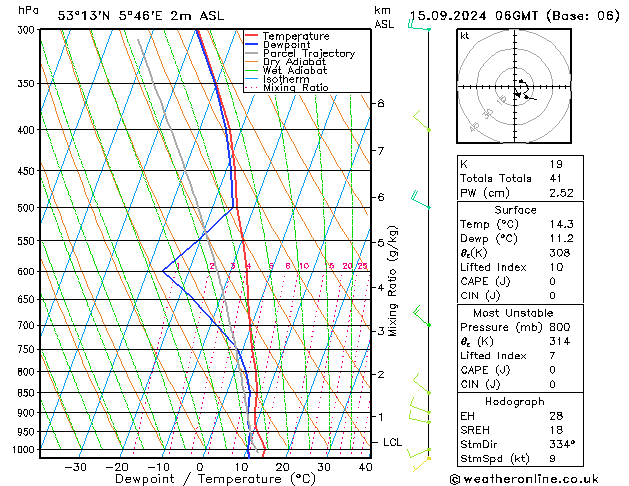Click the dewpoint curve minimum at 600 hPa
The height and width of the screenshot is (486, 629).
(x=163, y=271)
